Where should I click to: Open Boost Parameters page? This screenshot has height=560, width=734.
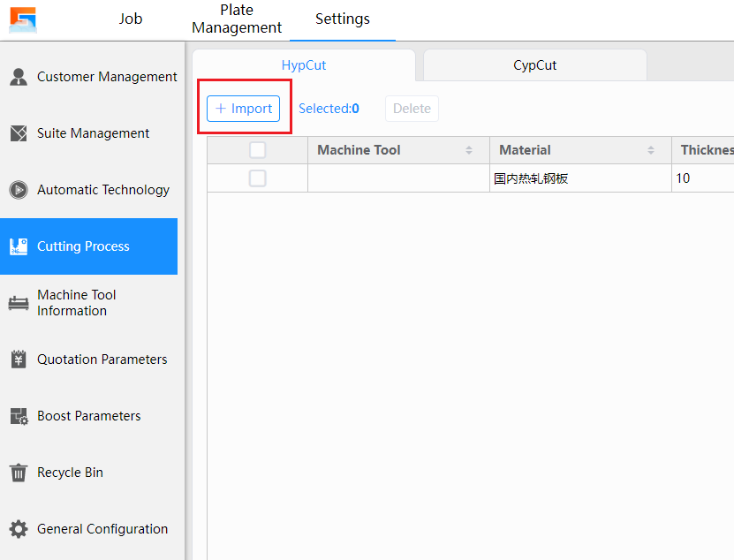[89, 416]
